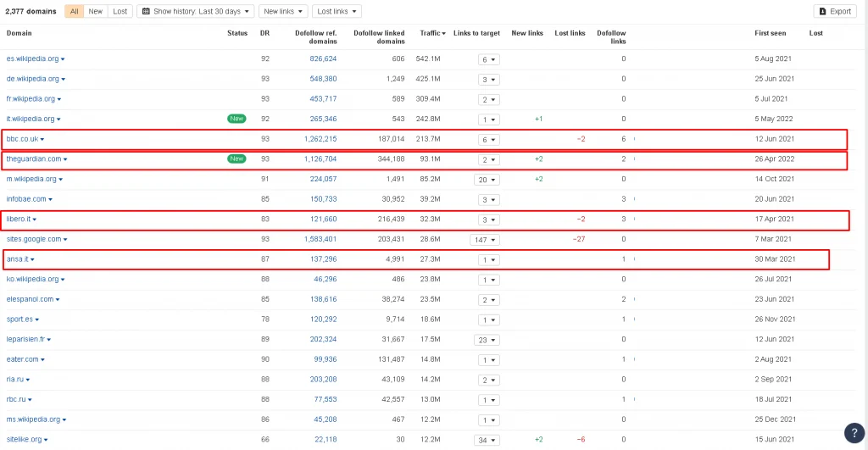Open sitelike.org domain link
Image resolution: width=868 pixels, height=450 pixels.
[24, 440]
